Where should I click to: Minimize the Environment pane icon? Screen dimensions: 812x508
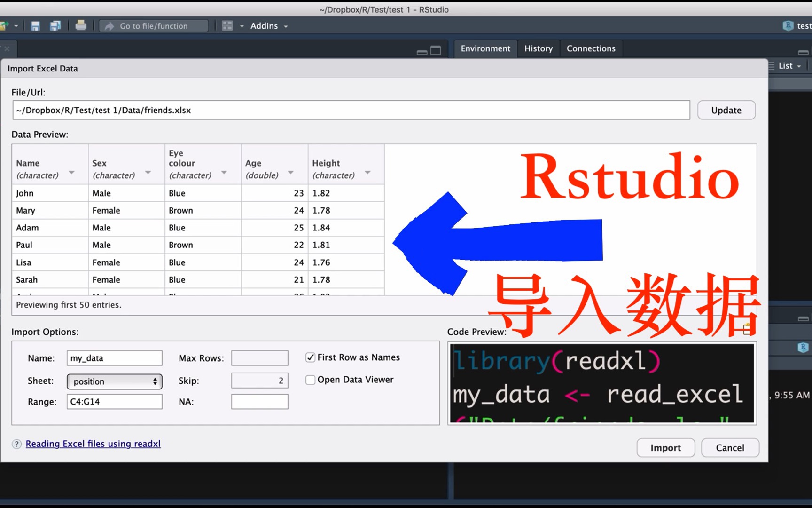coord(803,52)
